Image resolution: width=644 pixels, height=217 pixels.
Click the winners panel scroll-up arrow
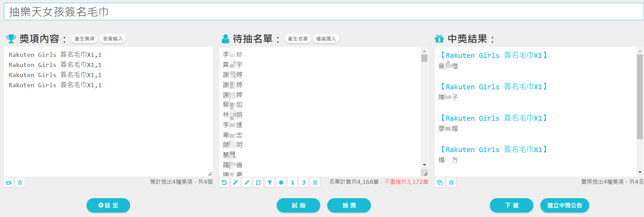click(640, 51)
